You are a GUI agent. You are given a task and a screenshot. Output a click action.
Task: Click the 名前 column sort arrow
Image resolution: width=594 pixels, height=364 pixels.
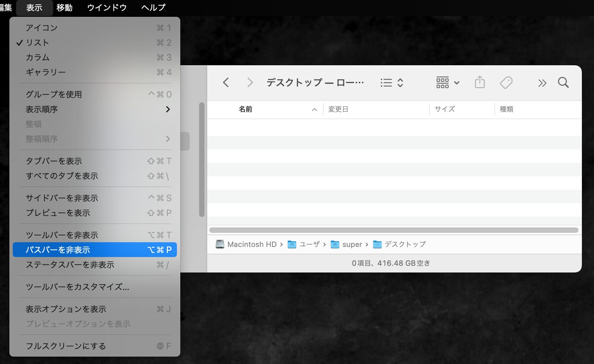tap(314, 109)
